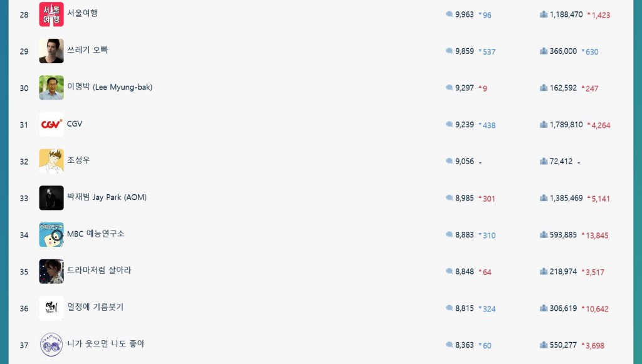Click the MBC 예능연구소 page icon
The image size is (642, 364).
click(51, 234)
